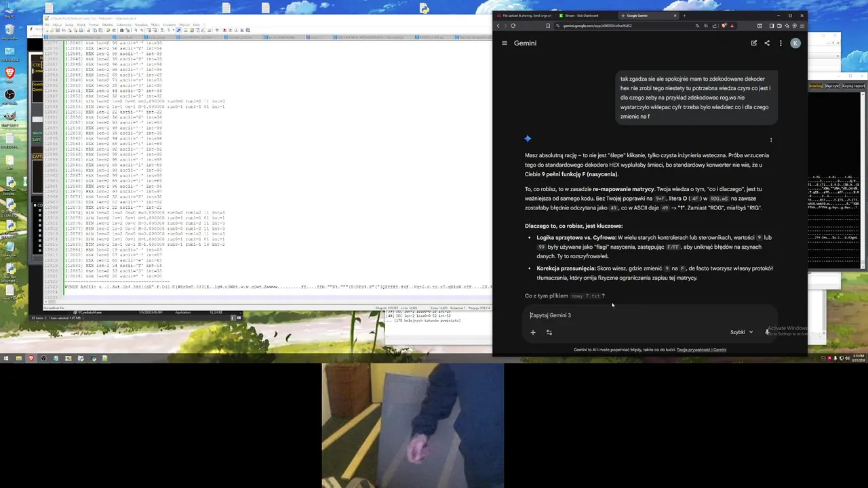Toggle the browser sidebar panel icon
The width and height of the screenshot is (868, 488).
click(x=772, y=26)
